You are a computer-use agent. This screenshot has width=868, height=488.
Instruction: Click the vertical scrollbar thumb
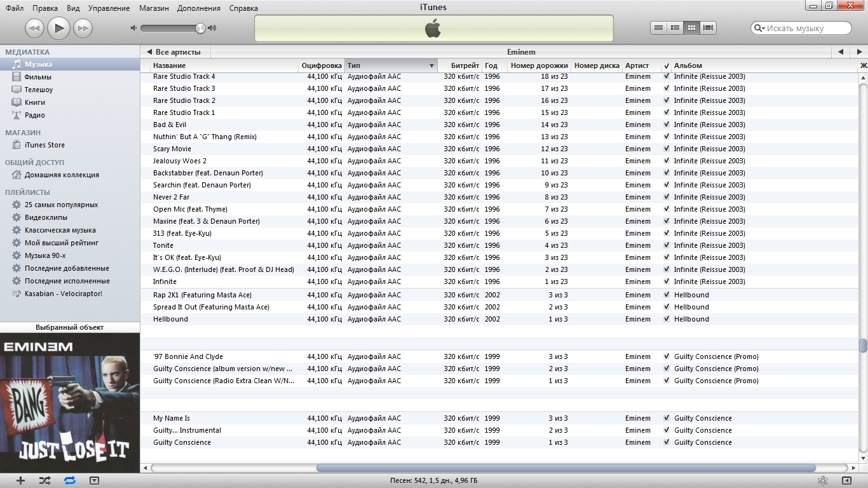click(x=863, y=346)
